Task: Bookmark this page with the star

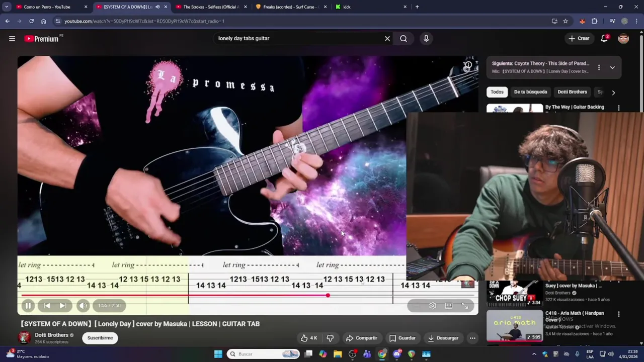Action: tap(566, 21)
